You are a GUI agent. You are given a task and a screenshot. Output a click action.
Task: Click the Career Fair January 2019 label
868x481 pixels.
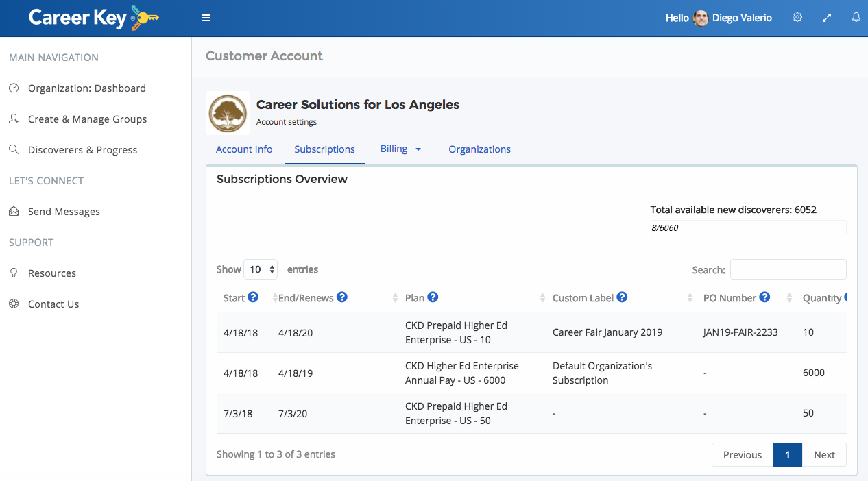607,332
